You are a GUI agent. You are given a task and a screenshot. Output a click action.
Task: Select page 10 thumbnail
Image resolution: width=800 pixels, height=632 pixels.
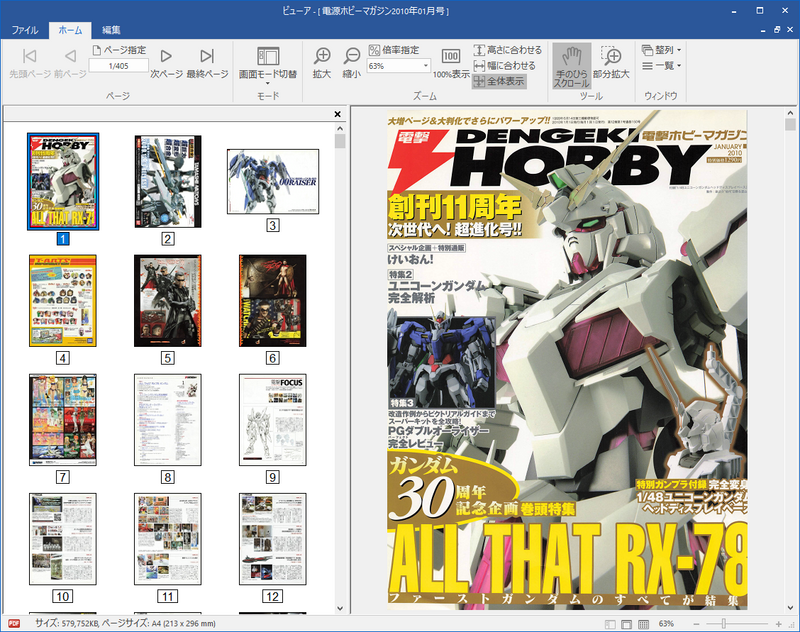point(63,539)
